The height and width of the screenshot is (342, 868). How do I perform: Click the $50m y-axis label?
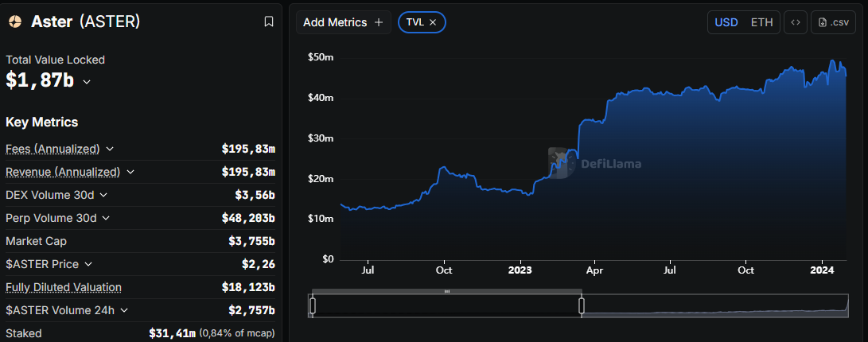click(x=321, y=57)
